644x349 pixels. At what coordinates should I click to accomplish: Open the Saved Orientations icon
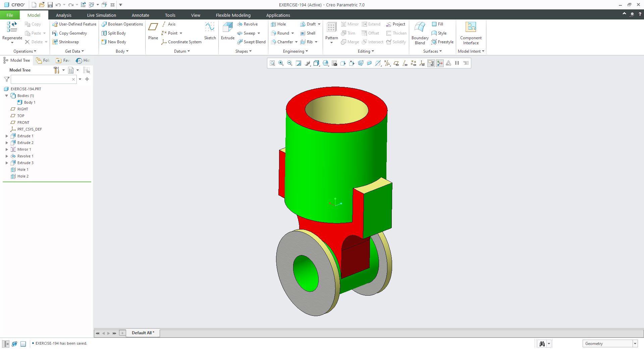pyautogui.click(x=326, y=63)
